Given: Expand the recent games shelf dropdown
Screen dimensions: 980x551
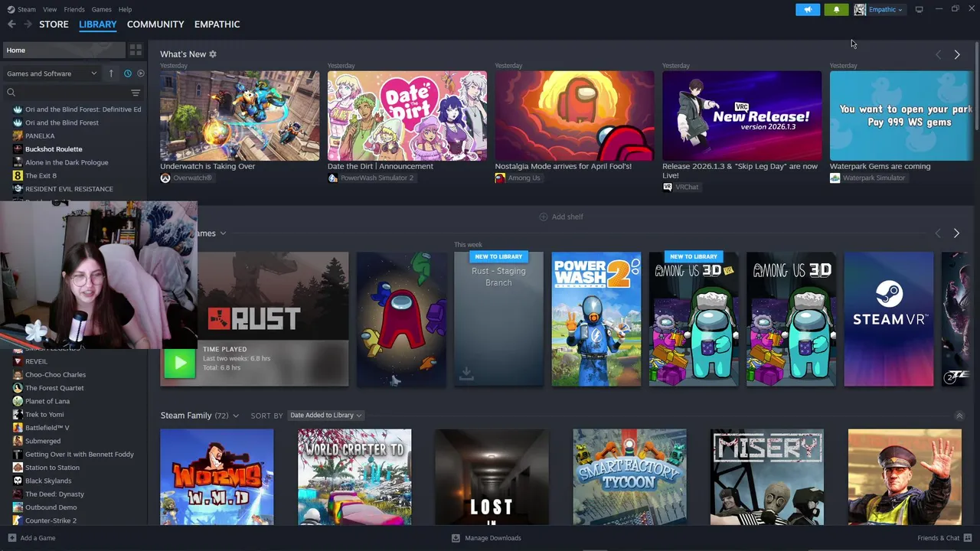Looking at the screenshot, I should click(x=223, y=233).
